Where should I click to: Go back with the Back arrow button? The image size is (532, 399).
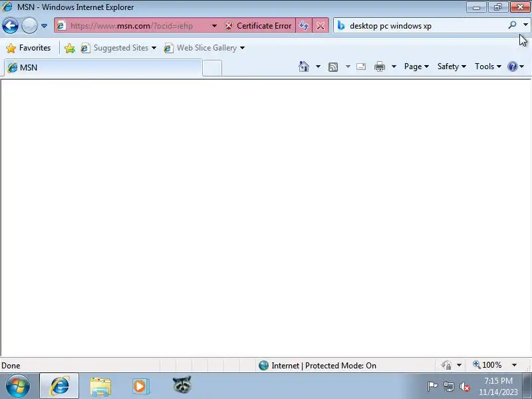[10, 26]
